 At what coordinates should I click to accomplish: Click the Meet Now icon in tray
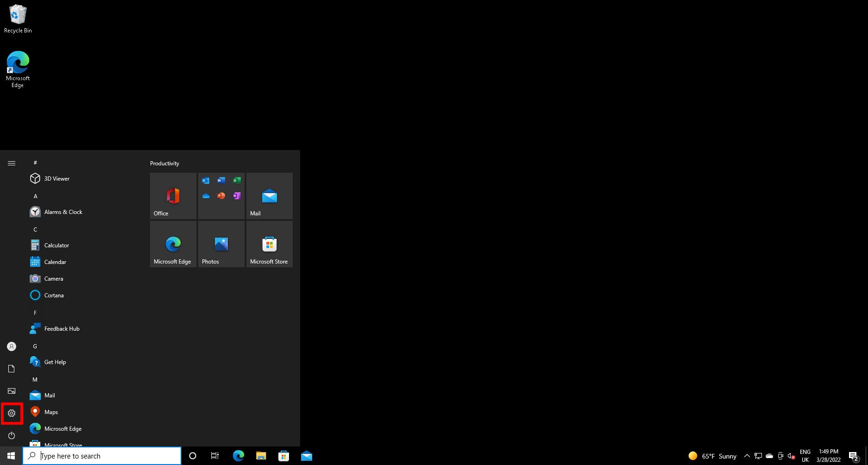click(780, 456)
